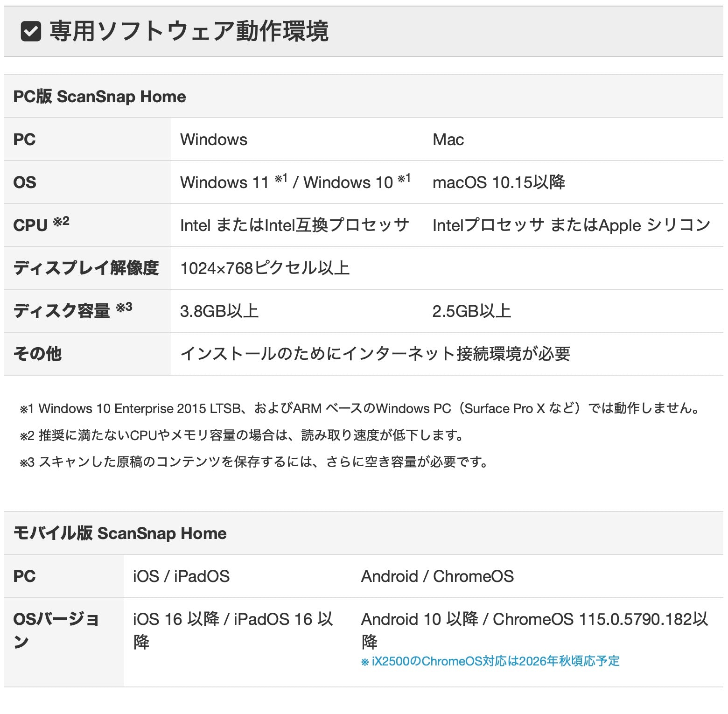The image size is (728, 714).
Task: Click the 専用ソフトウェア動作環境 heading text
Action: (x=189, y=32)
